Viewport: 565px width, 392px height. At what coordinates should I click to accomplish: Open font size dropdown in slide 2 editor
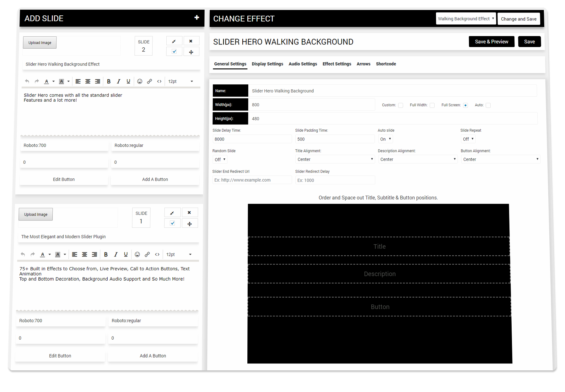(x=180, y=81)
